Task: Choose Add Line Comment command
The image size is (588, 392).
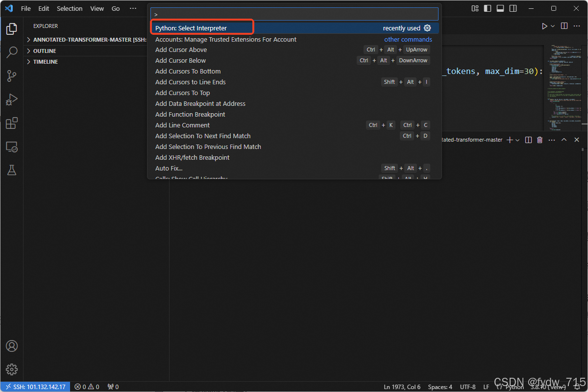Action: pyautogui.click(x=294, y=125)
